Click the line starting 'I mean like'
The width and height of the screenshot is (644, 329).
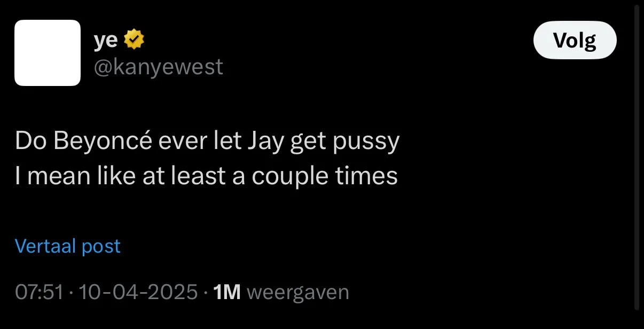[206, 176]
